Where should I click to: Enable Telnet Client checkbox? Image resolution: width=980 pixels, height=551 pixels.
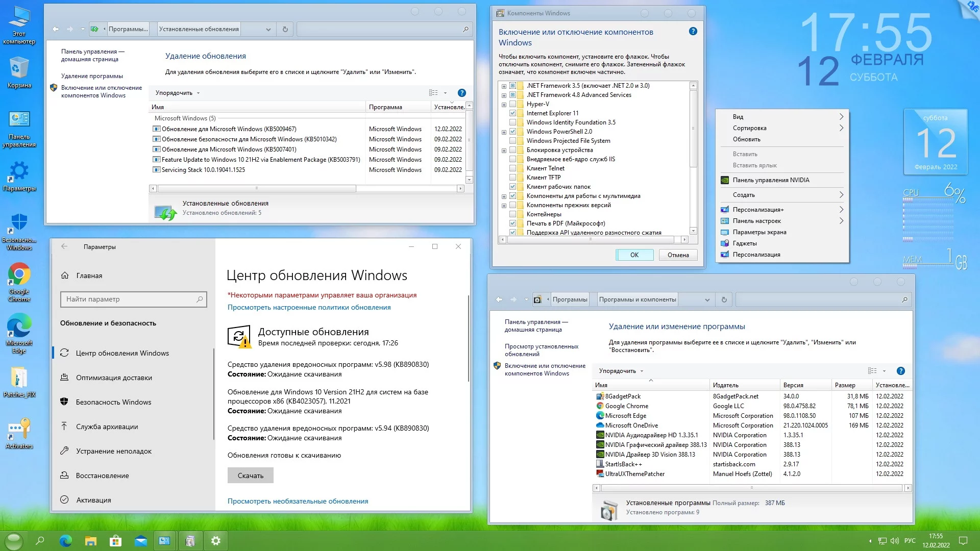pyautogui.click(x=513, y=168)
